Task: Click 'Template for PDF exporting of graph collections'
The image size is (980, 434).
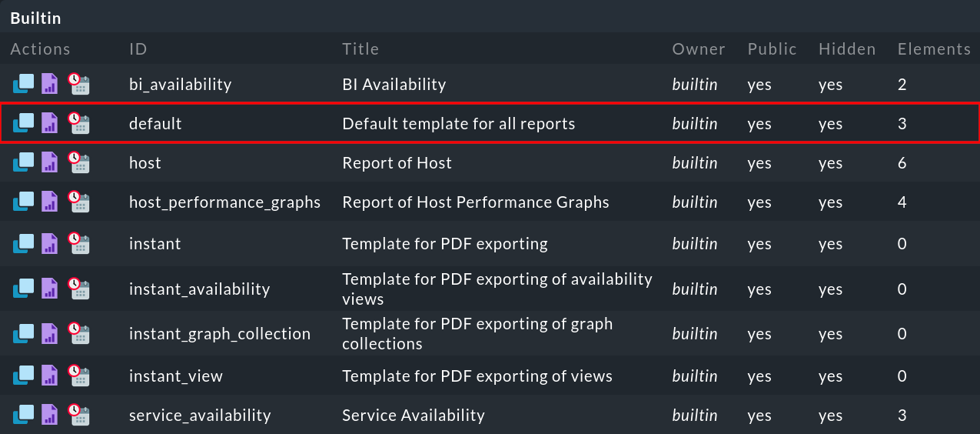Action: pos(477,333)
